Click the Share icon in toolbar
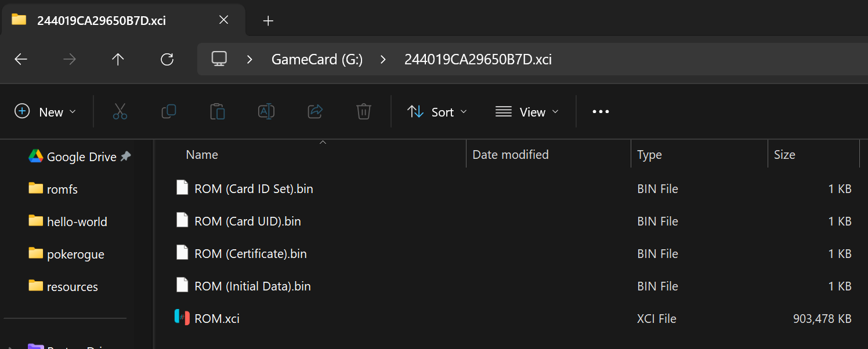This screenshot has width=868, height=349. [x=315, y=111]
